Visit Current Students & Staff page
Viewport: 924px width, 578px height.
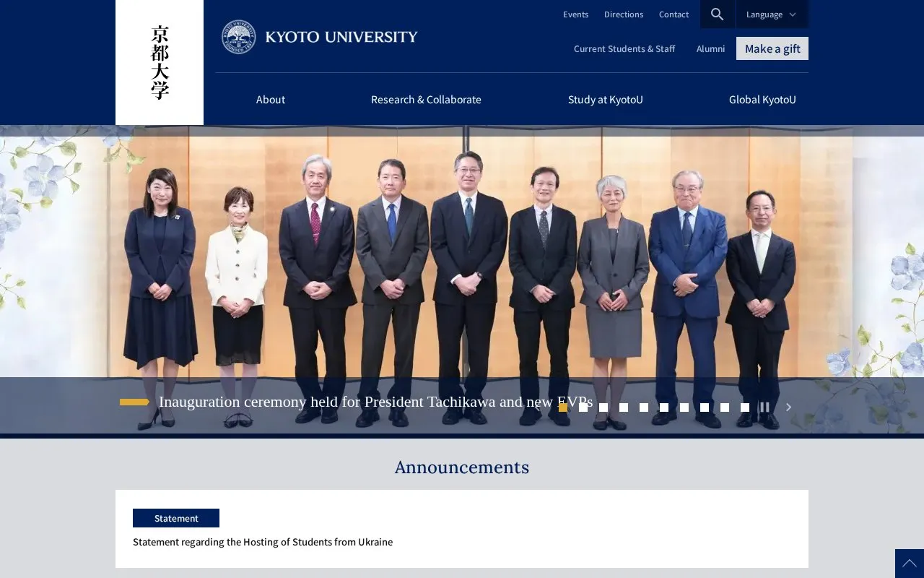click(x=624, y=48)
